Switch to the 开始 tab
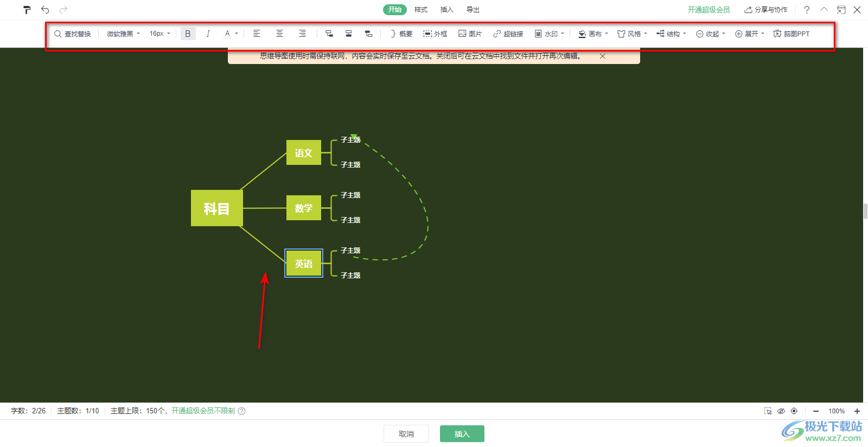The image size is (868, 447). 395,10
